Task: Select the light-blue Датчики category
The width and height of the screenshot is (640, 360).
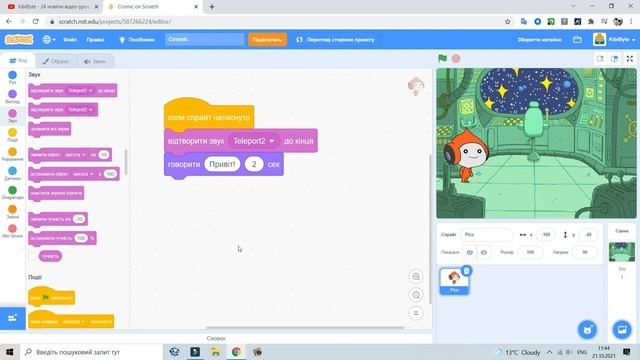Action: (x=13, y=173)
